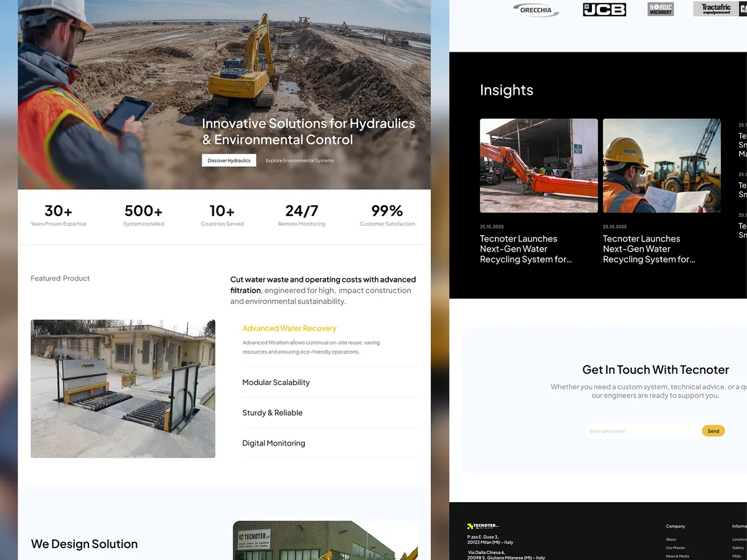Click the Tecnoter building photo
Image resolution: width=747 pixels, height=560 pixels.
pos(325,540)
